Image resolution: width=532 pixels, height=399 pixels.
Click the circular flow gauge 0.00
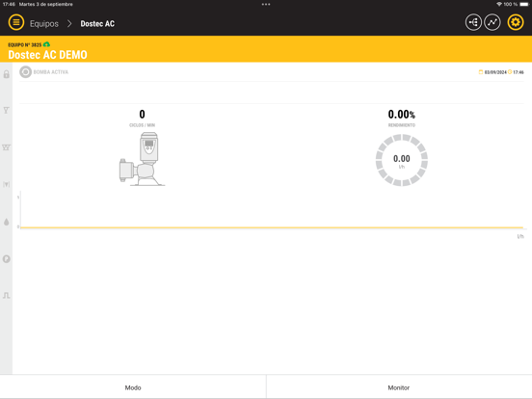[x=401, y=160]
